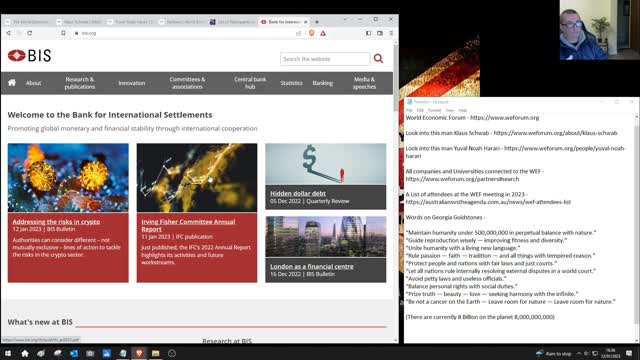This screenshot has height=360, width=640.
Task: Open the File menu in Notepad
Action: click(x=409, y=110)
